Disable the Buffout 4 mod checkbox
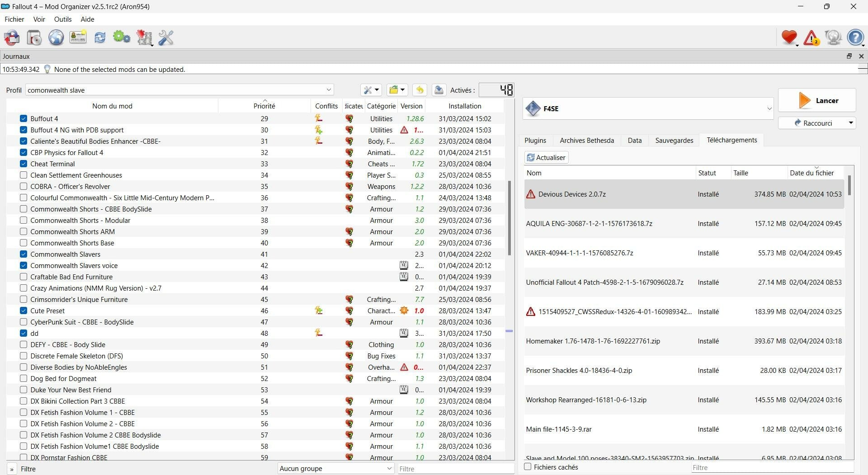 (24, 118)
